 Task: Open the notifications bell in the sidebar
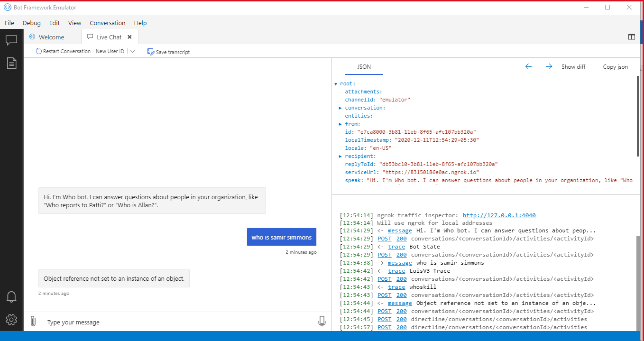coord(11,296)
